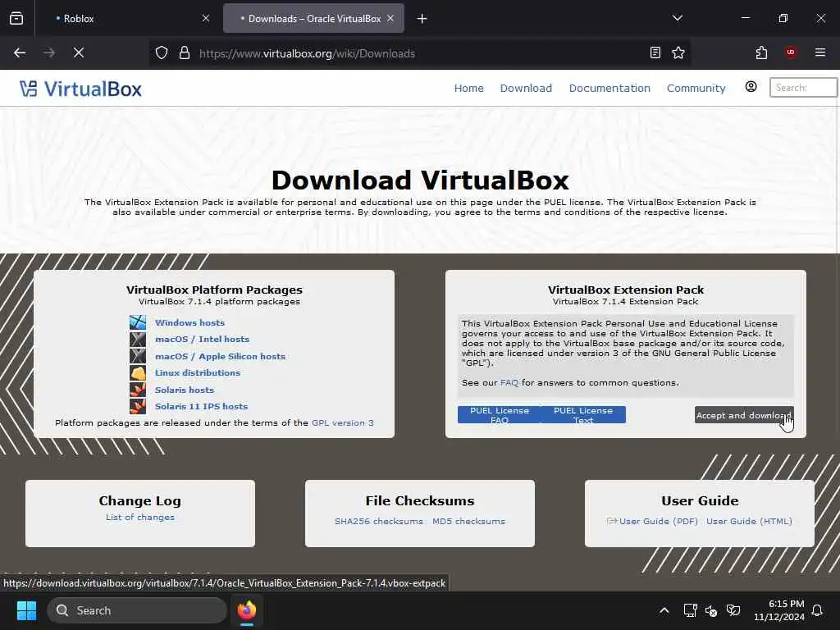Open a new browser tab
The image size is (840, 630).
422,19
